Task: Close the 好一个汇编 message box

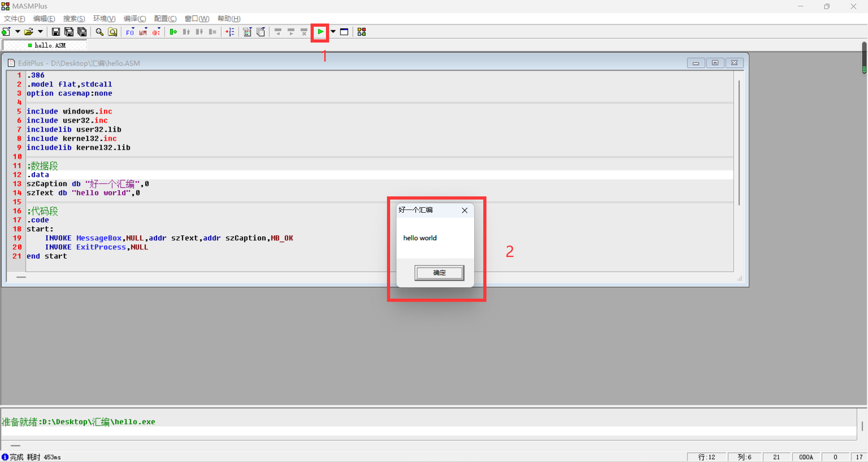Action: pyautogui.click(x=464, y=210)
